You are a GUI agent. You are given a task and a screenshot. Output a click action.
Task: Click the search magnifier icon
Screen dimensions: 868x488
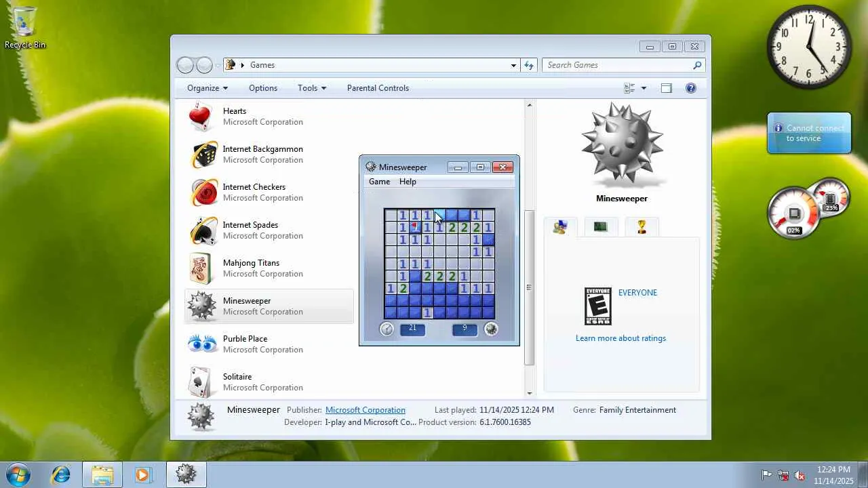[x=697, y=65]
